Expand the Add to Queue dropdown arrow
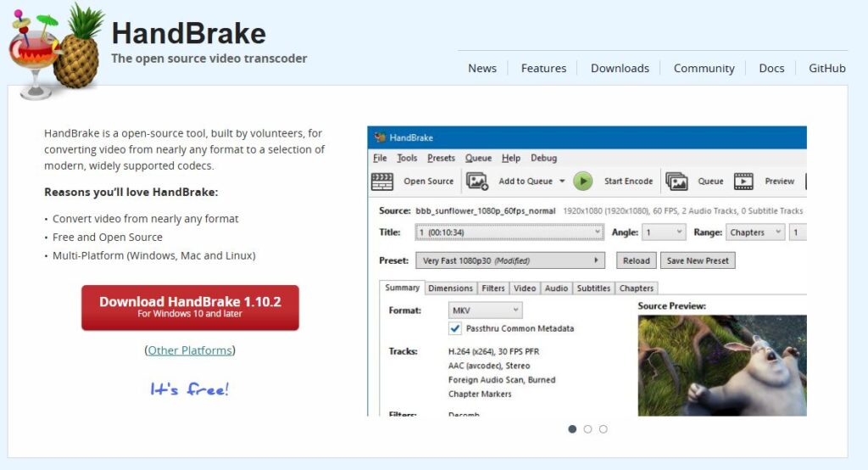The width and height of the screenshot is (868, 470). 561,182
